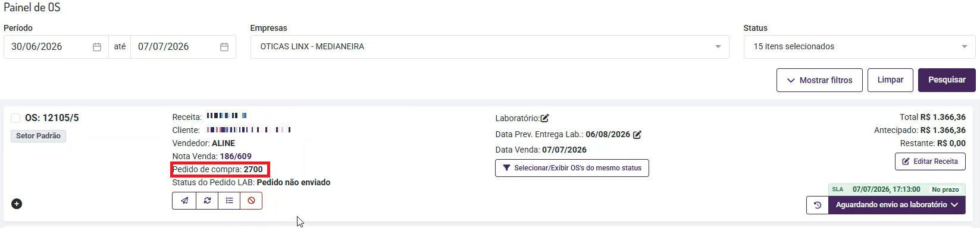Open the Empresas dropdown OTICAS LINX - MEDIANEIRA
The width and height of the screenshot is (980, 228).
point(490,47)
